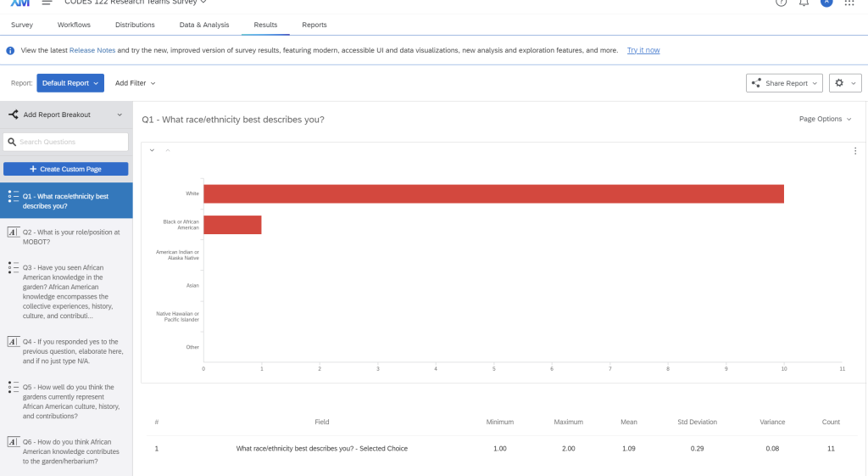Select Q3 African American knowledge question
The width and height of the screenshot is (868, 476).
(x=66, y=292)
